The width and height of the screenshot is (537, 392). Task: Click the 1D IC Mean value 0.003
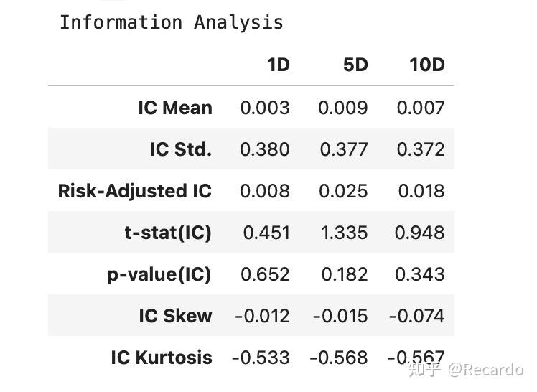tap(265, 108)
